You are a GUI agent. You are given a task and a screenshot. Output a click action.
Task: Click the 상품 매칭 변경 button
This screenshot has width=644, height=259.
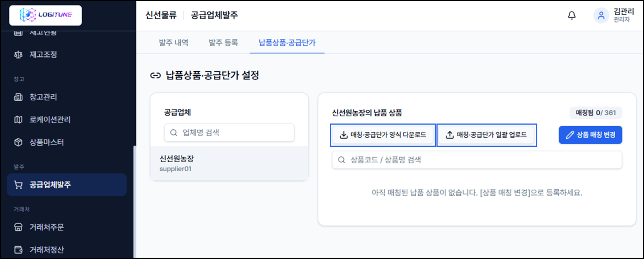590,135
